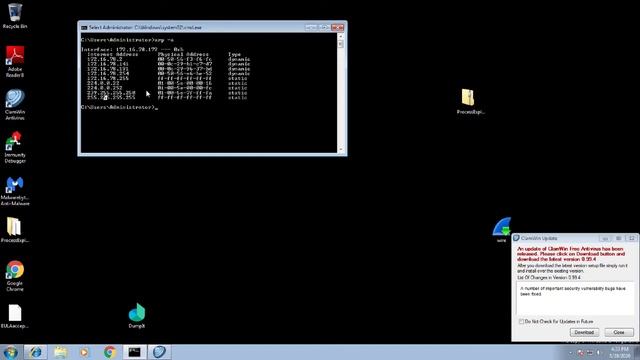Click the Download button in ClamWin Update

point(584,332)
